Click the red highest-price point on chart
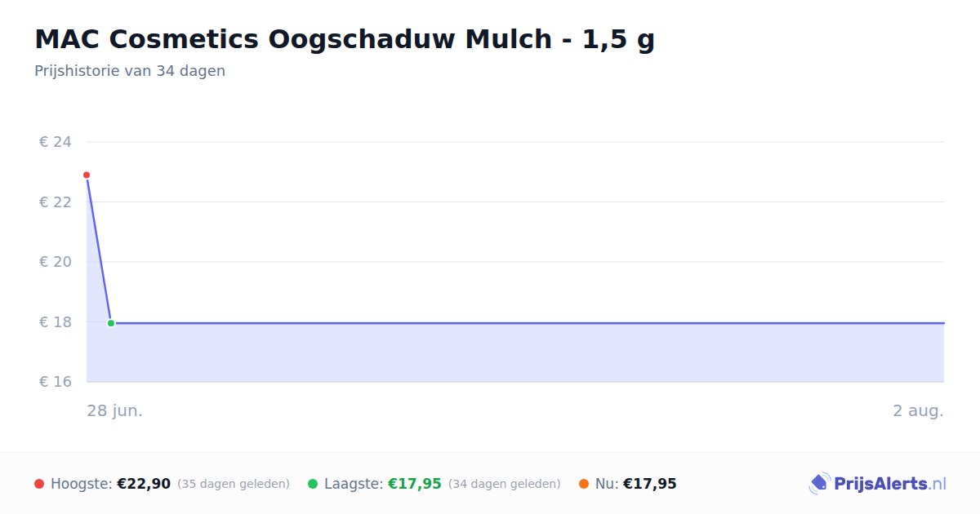The height and width of the screenshot is (514, 980). click(x=87, y=175)
